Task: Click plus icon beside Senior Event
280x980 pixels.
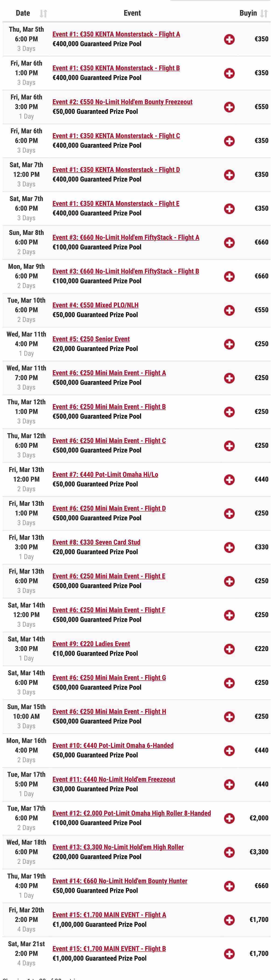Action: coord(229,344)
